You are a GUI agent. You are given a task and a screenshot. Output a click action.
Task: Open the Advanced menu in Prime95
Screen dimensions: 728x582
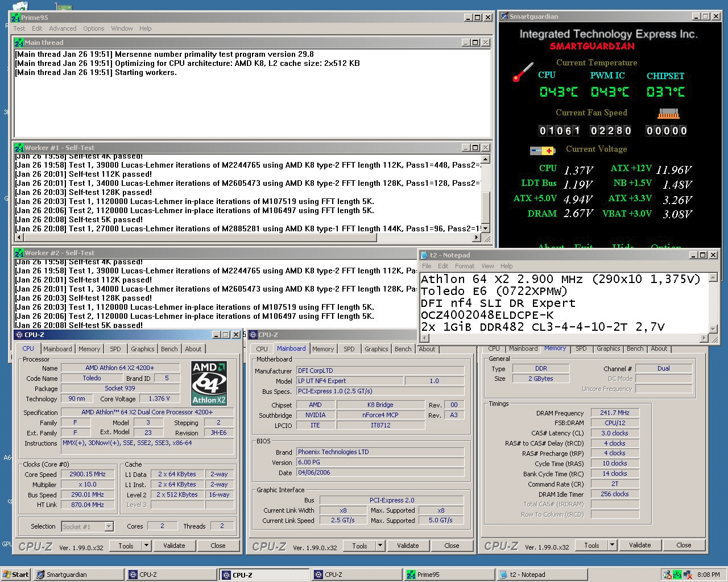[x=63, y=28]
